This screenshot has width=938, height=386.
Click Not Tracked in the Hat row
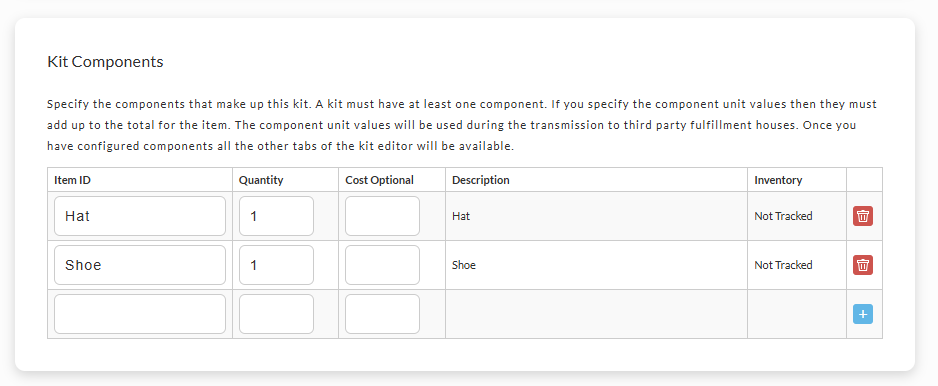point(783,216)
